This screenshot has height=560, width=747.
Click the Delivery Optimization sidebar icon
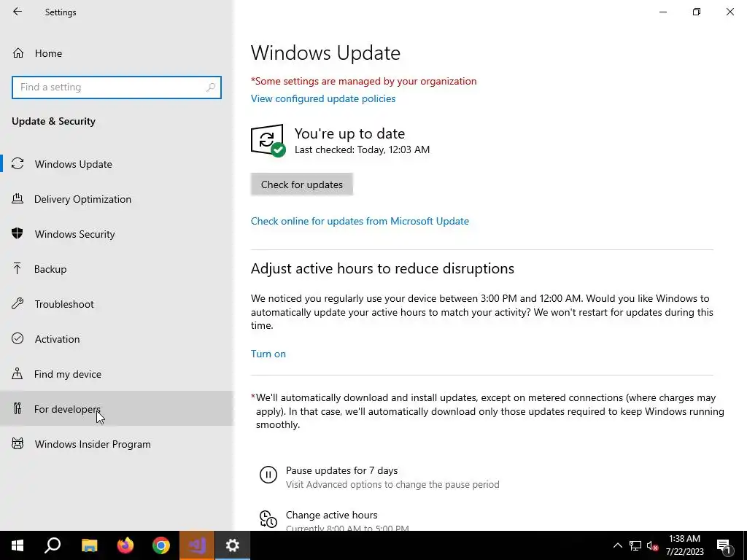18,199
